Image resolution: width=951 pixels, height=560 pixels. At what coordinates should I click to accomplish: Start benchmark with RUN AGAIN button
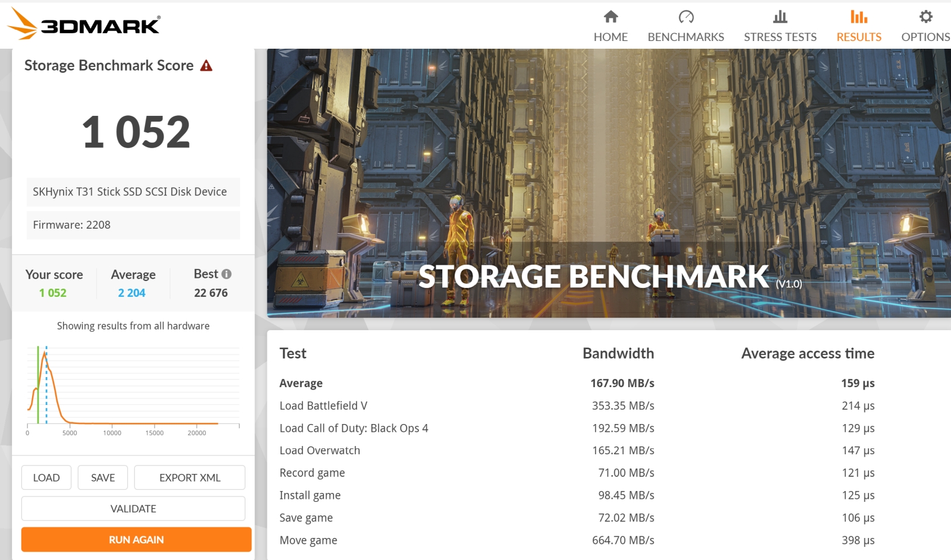(x=136, y=540)
